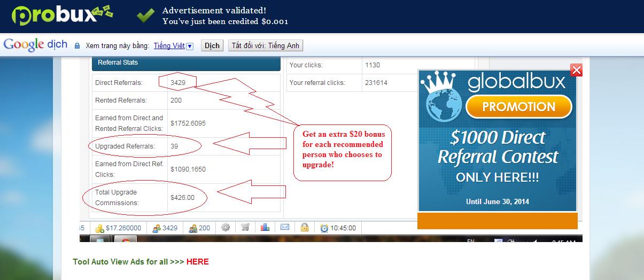
Task: Click the Referral Stats panel header
Action: pyautogui.click(x=186, y=63)
